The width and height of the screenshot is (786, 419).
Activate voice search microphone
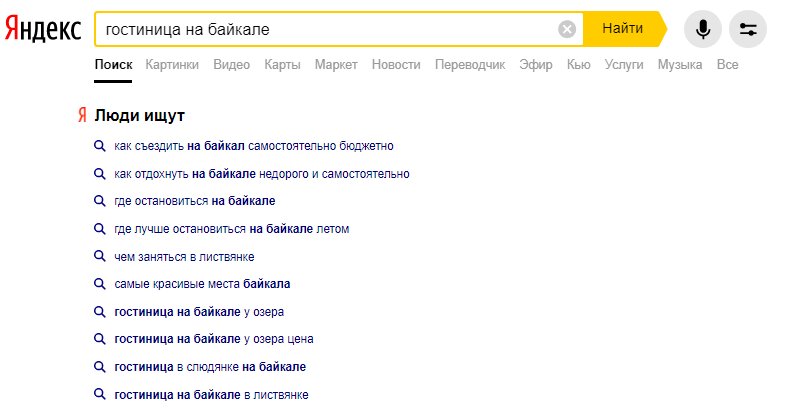tap(702, 29)
